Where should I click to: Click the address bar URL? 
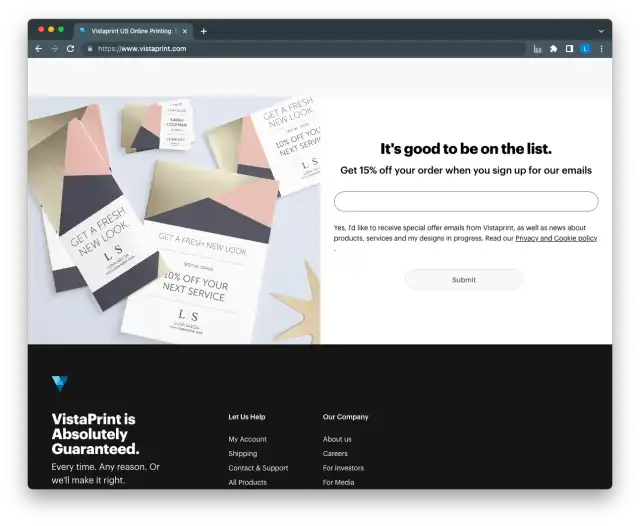(142, 49)
